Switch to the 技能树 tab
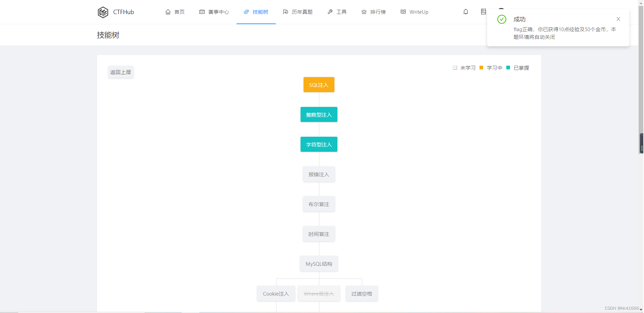644x313 pixels. coord(260,11)
